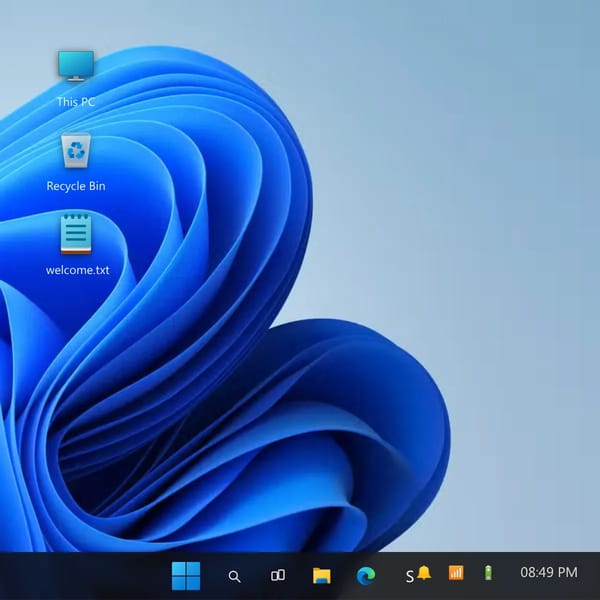Open taskbar search magnifier

point(234,576)
